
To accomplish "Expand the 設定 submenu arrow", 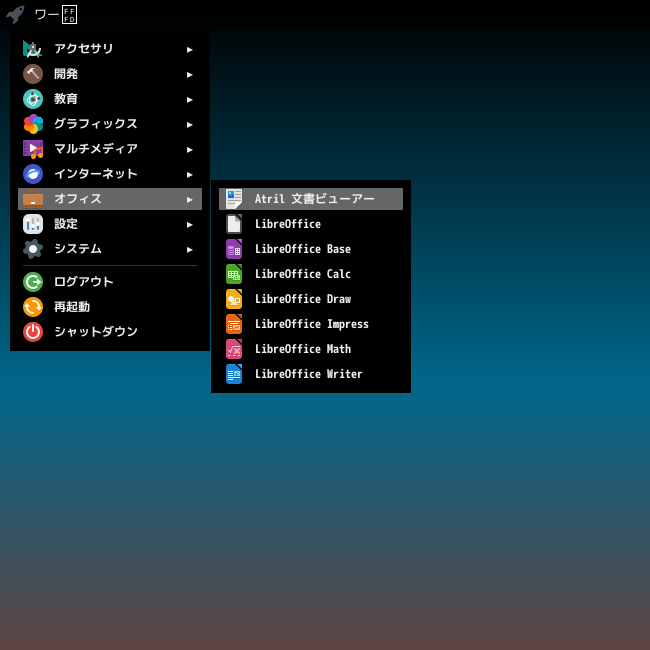I will pyautogui.click(x=189, y=224).
